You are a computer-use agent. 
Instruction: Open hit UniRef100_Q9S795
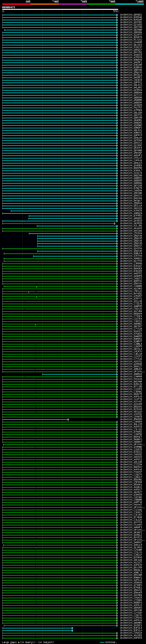point(131,27)
